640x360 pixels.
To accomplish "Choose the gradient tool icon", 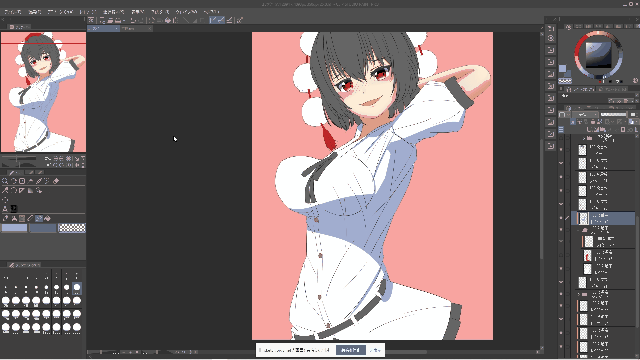I will 31,191.
